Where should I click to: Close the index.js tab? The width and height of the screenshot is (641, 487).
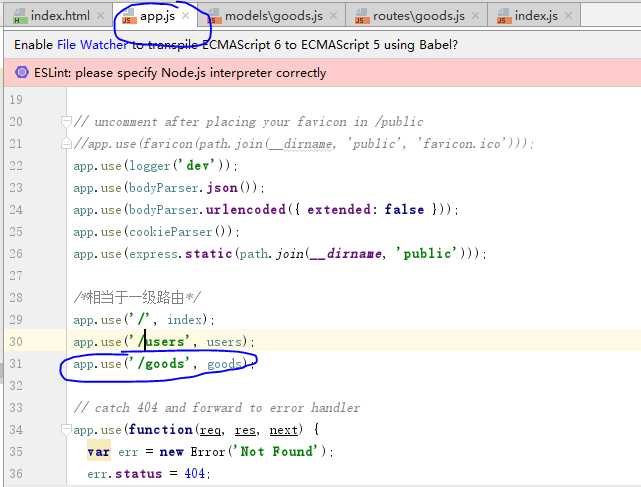coord(568,16)
